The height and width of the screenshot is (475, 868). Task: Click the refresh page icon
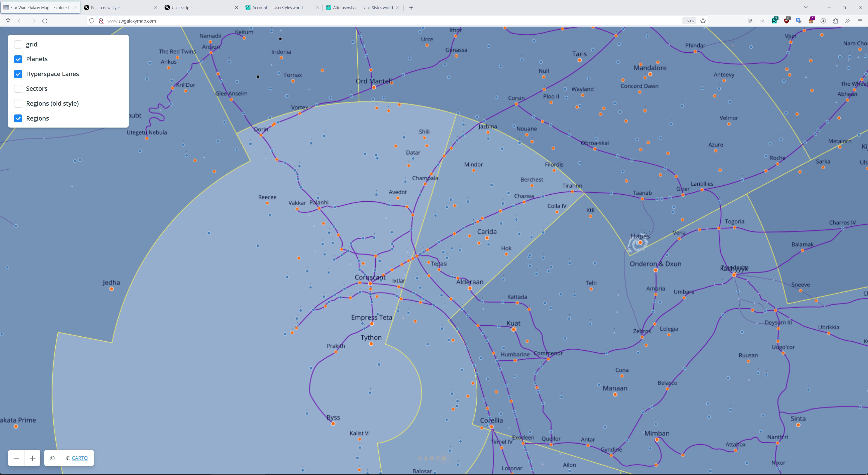pos(45,21)
